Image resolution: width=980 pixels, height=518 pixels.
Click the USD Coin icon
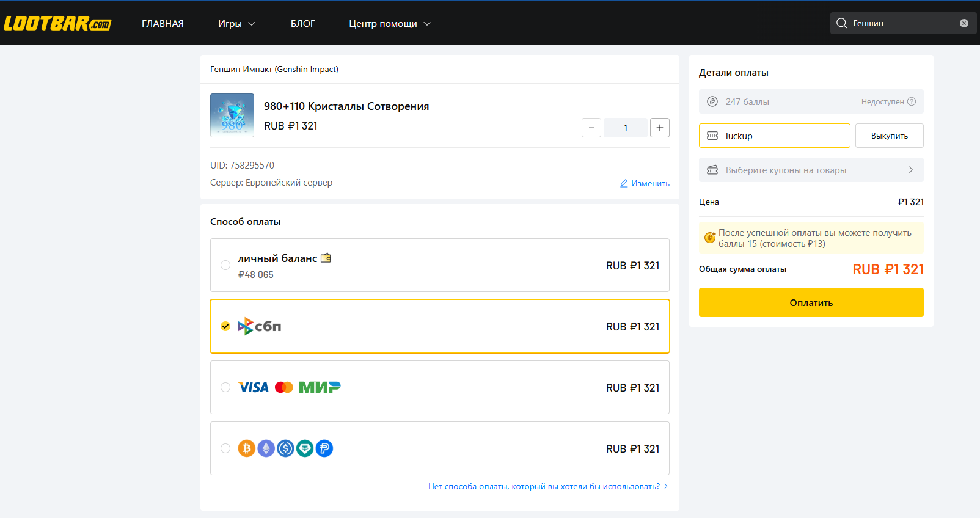coord(285,448)
